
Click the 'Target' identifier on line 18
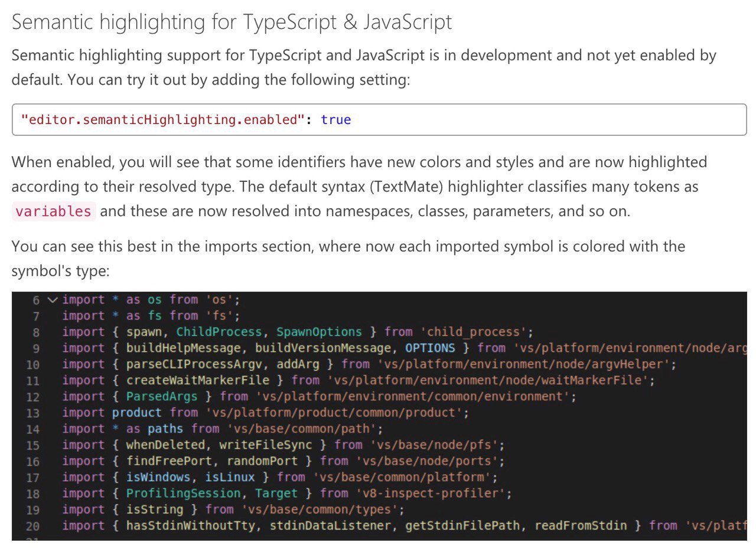point(276,493)
